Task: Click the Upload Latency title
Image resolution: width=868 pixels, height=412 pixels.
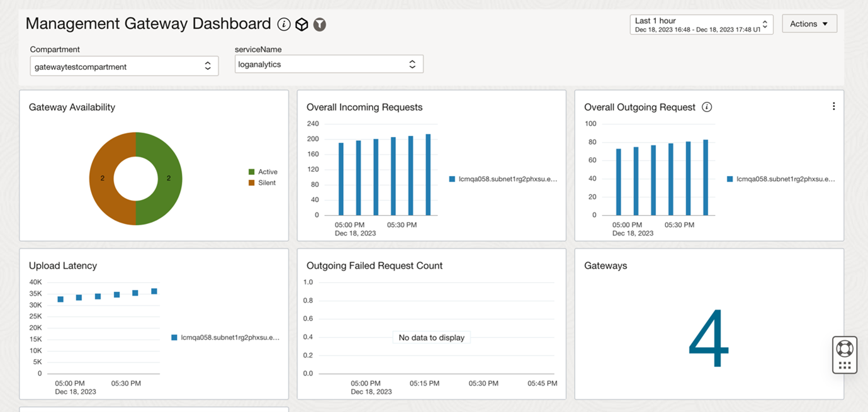Action: 63,265
